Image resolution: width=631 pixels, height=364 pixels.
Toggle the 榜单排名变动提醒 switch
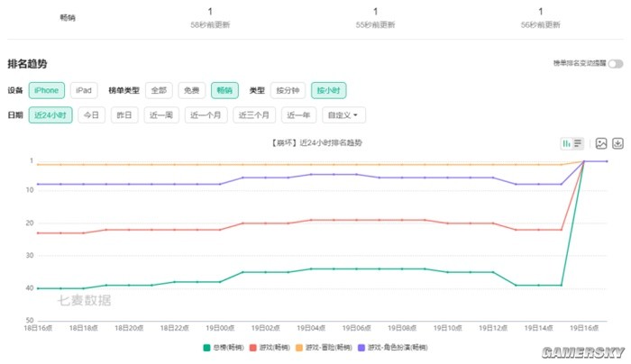616,64
